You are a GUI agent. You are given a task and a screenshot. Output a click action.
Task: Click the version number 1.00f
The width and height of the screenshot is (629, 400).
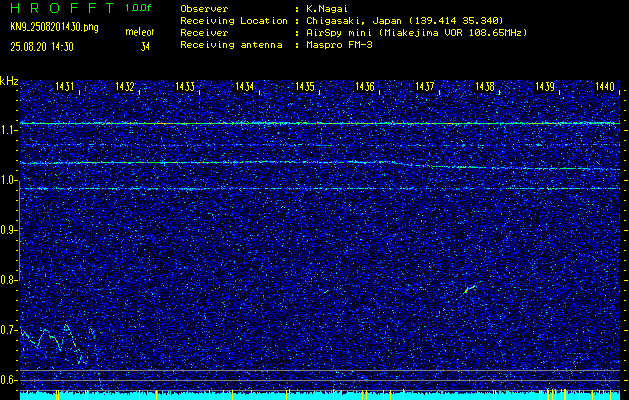pyautogui.click(x=138, y=8)
